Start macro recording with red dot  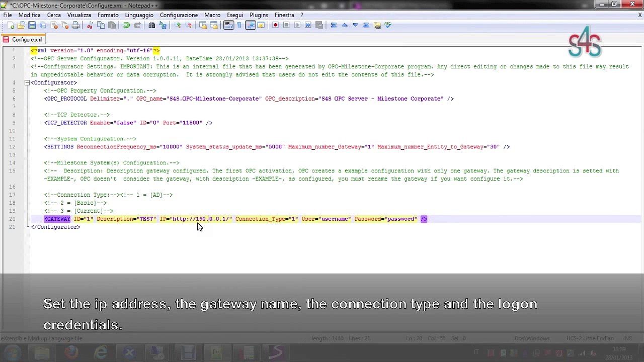(x=275, y=25)
